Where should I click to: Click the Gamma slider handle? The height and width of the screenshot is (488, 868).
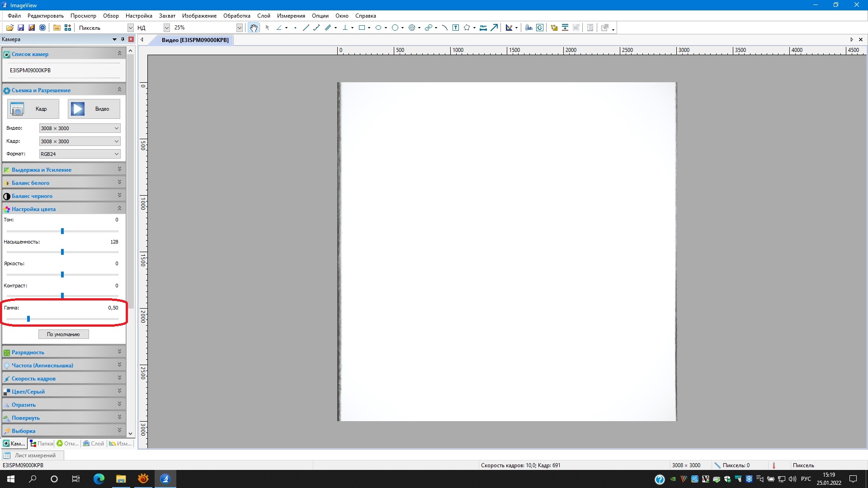[x=28, y=319]
